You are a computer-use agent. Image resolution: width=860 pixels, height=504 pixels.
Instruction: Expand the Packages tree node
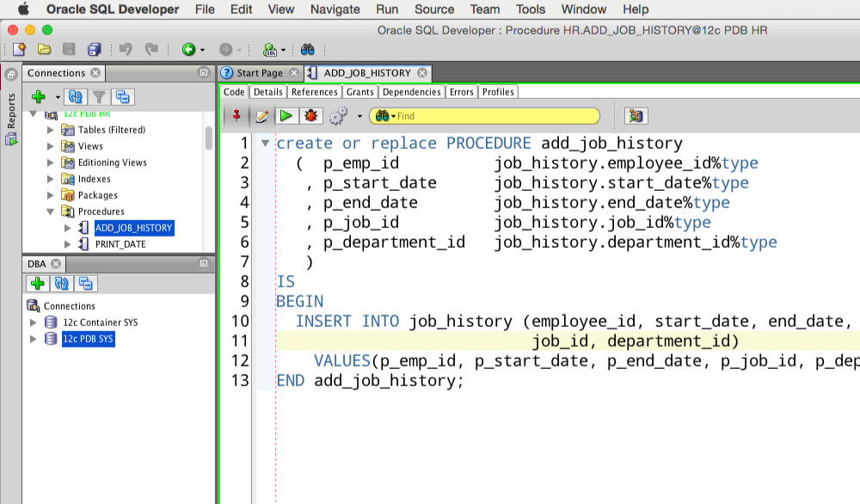pos(51,194)
